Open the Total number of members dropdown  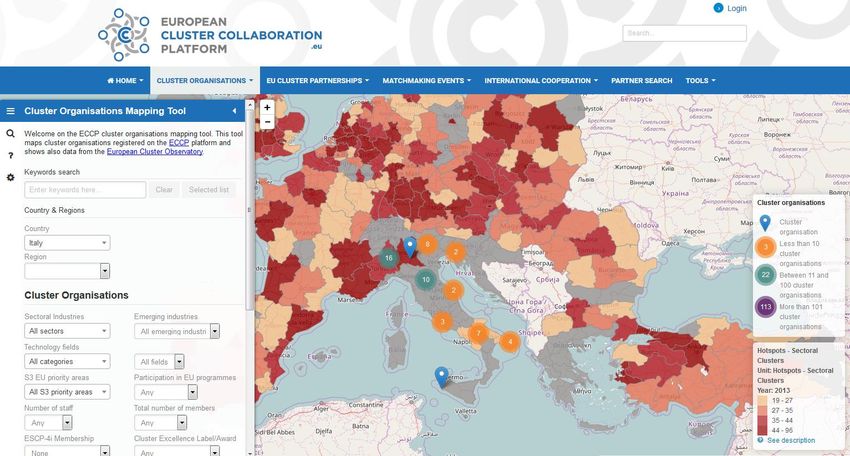[x=160, y=422]
